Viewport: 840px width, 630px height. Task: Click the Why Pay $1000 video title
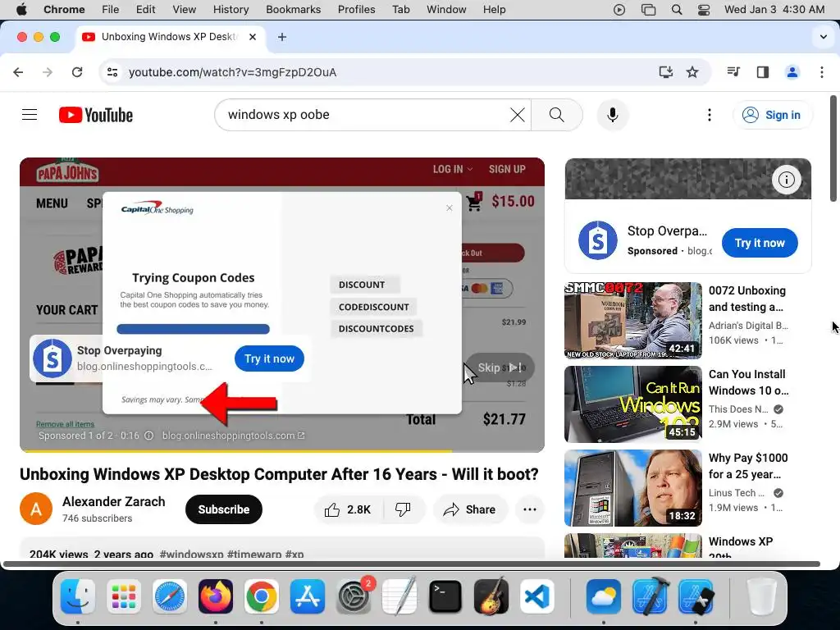[748, 466]
